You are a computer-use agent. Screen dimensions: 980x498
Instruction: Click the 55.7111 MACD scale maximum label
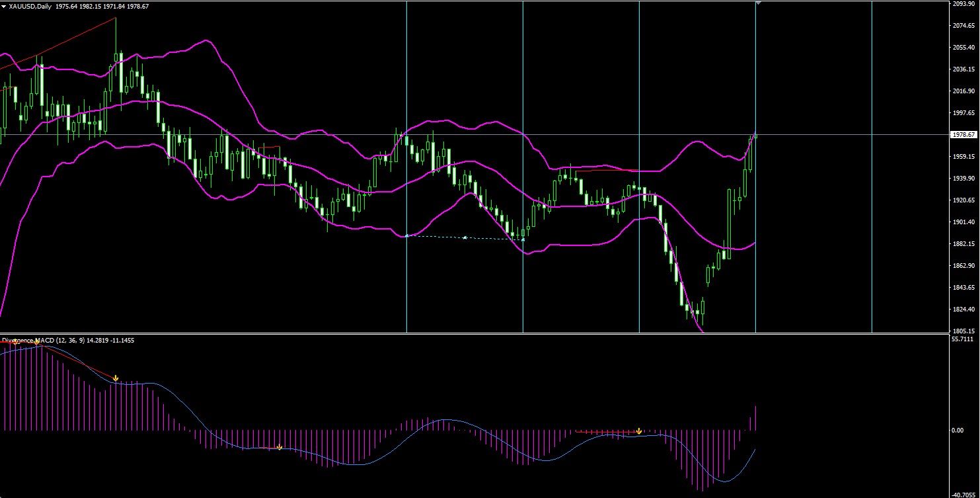click(x=963, y=339)
